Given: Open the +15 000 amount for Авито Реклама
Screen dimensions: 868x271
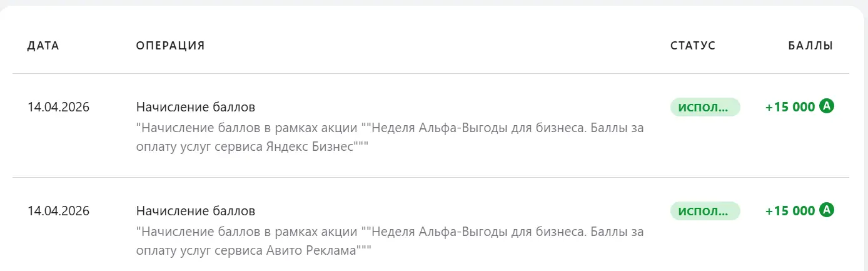Looking at the screenshot, I should click(x=790, y=211).
